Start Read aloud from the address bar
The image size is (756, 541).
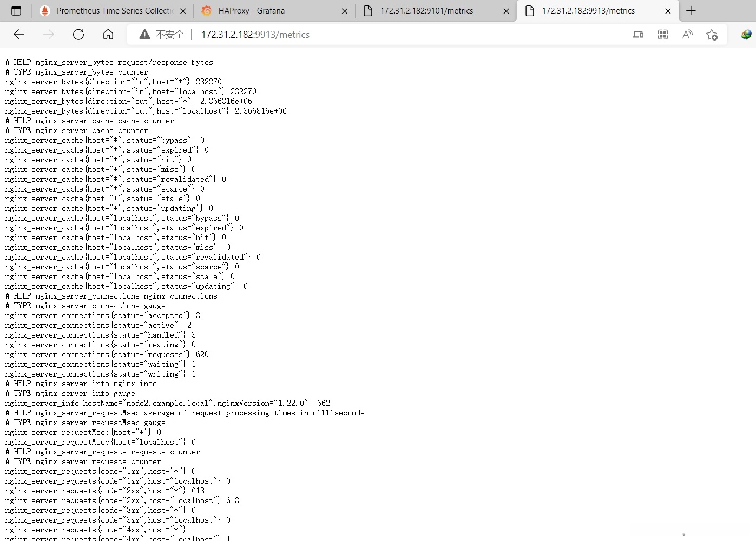(x=687, y=35)
